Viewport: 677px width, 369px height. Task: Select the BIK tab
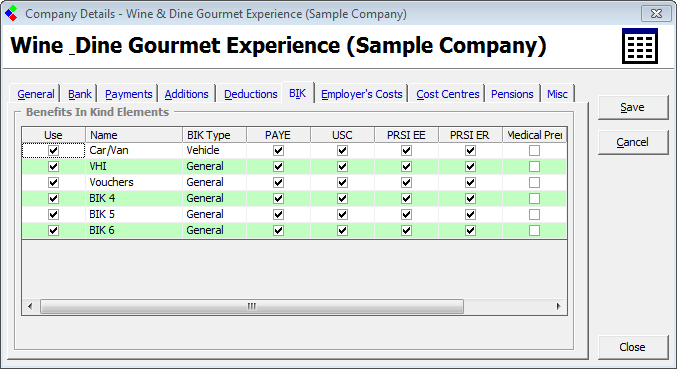pyautogui.click(x=297, y=93)
